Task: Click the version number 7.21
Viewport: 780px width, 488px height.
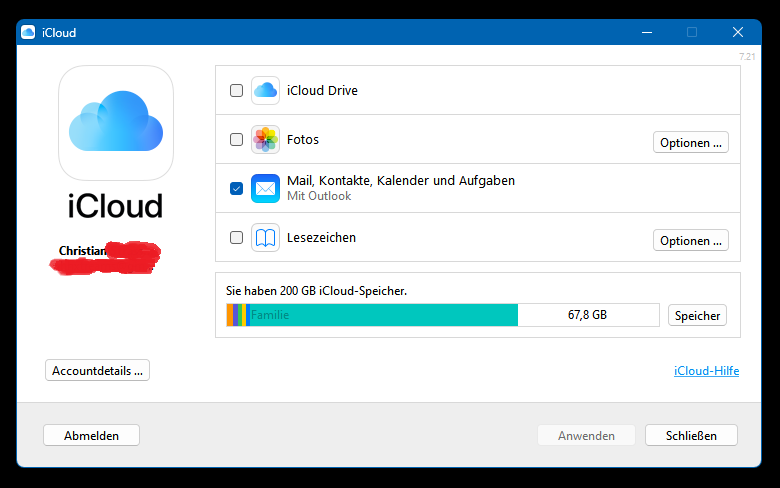Action: pyautogui.click(x=747, y=57)
